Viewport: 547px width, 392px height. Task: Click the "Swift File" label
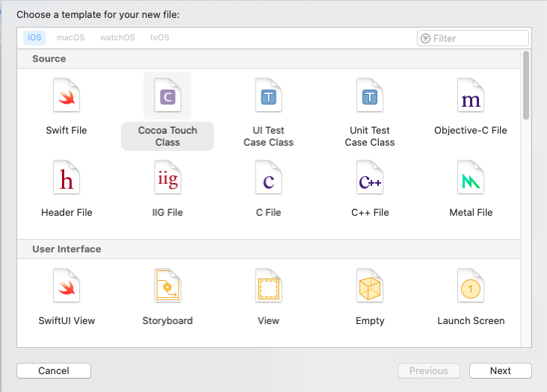click(x=67, y=131)
